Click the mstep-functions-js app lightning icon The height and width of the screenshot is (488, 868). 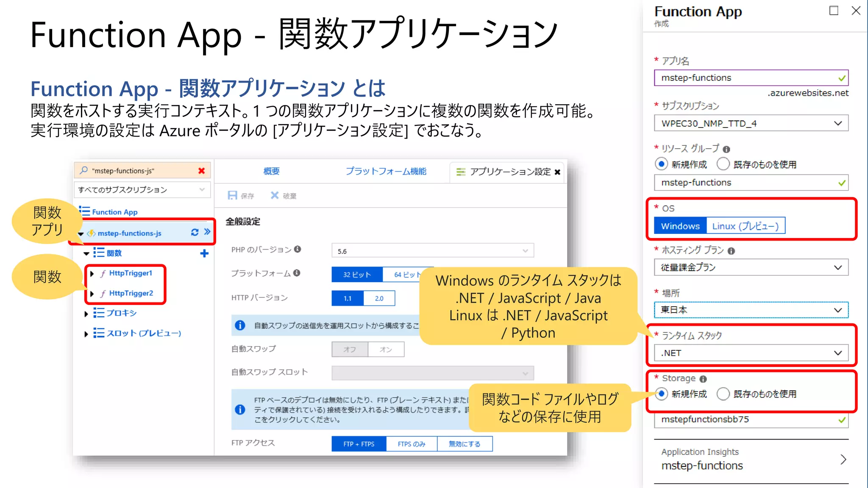click(x=91, y=233)
